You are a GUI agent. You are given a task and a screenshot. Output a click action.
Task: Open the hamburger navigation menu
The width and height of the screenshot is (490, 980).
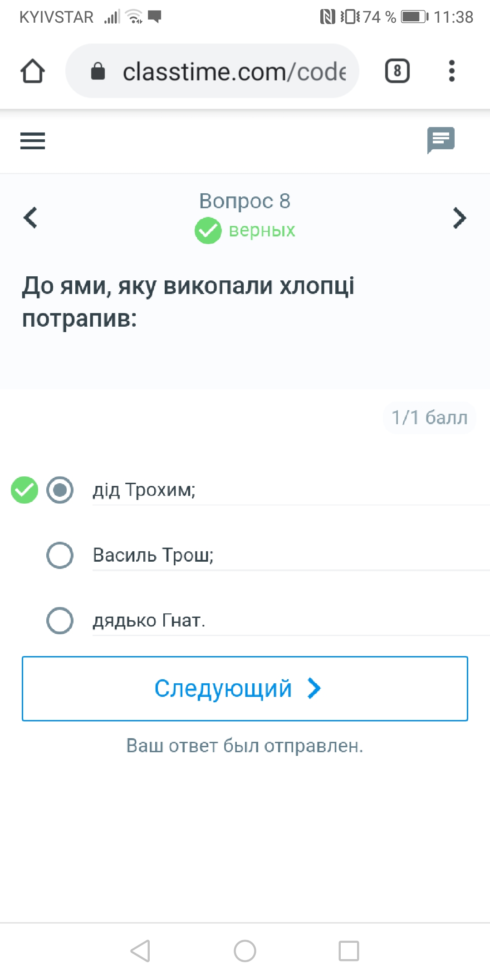click(x=33, y=141)
